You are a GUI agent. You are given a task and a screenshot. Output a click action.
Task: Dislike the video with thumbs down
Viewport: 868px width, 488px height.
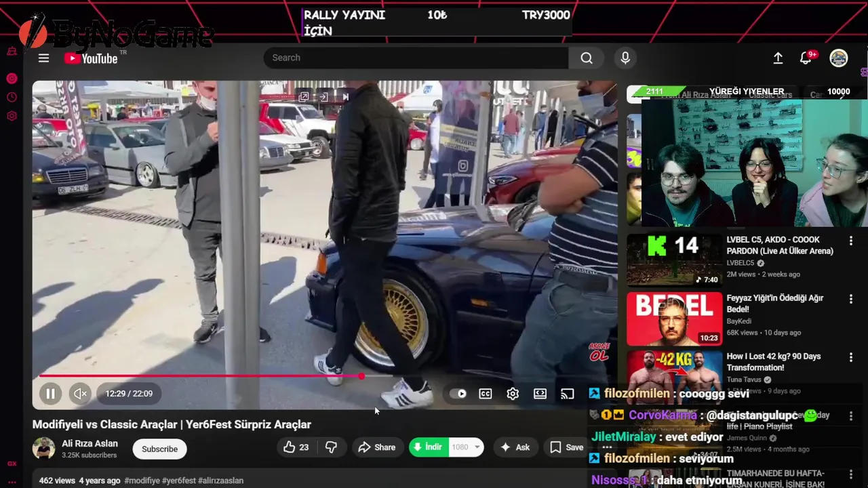(x=332, y=447)
